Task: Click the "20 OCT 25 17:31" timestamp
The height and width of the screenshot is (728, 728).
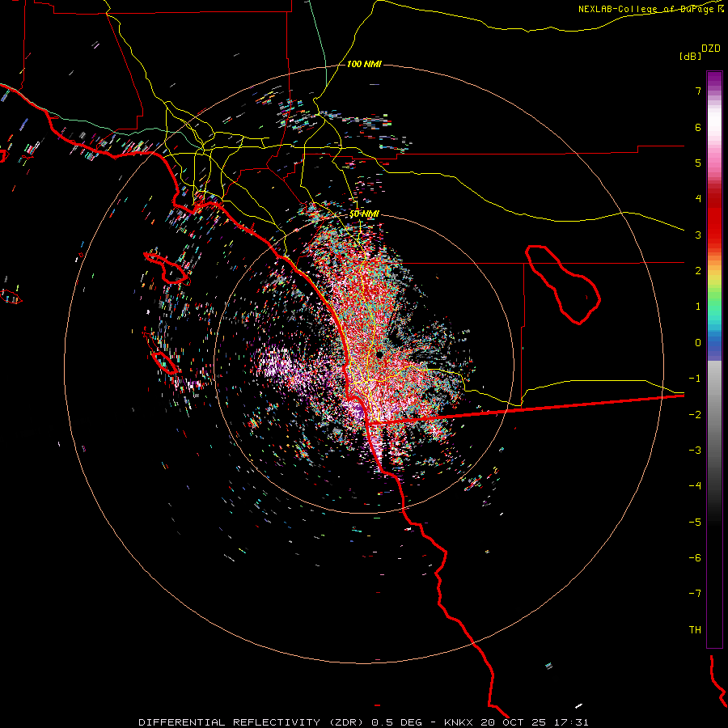Action: coord(535,722)
